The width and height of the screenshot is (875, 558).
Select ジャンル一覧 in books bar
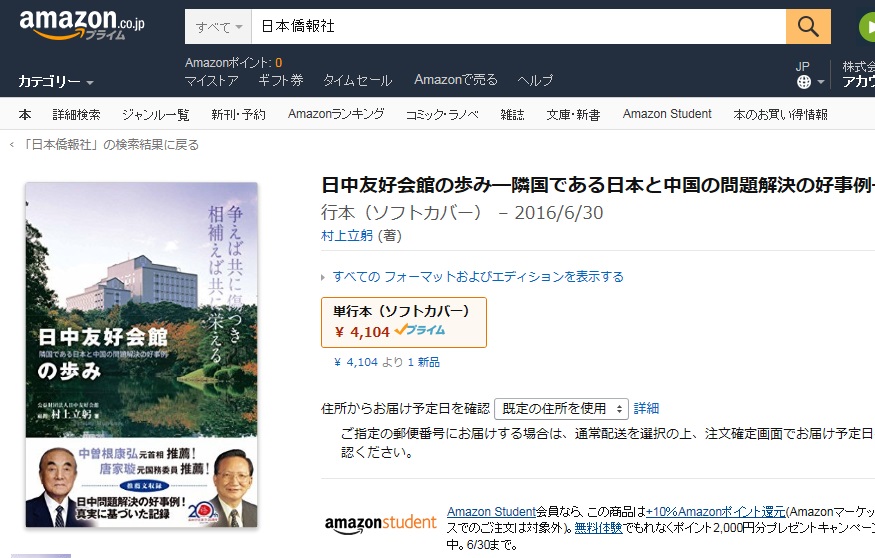point(156,114)
